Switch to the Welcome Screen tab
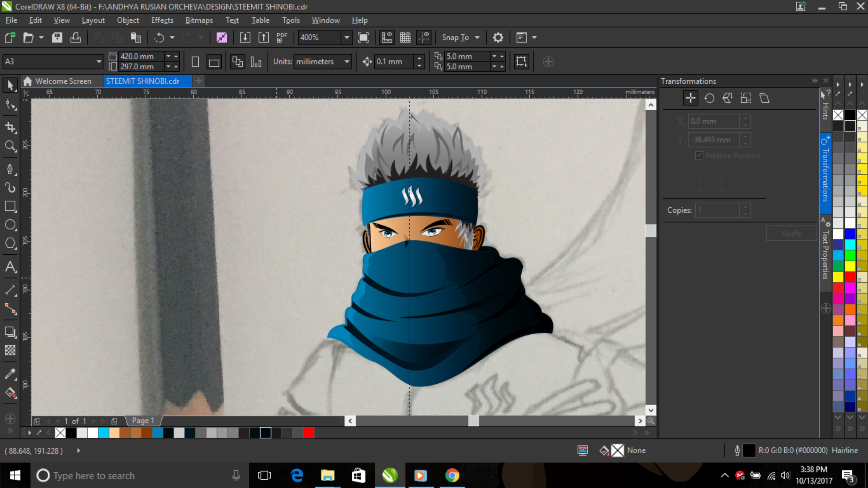Viewport: 868px width, 488px height. 63,81
